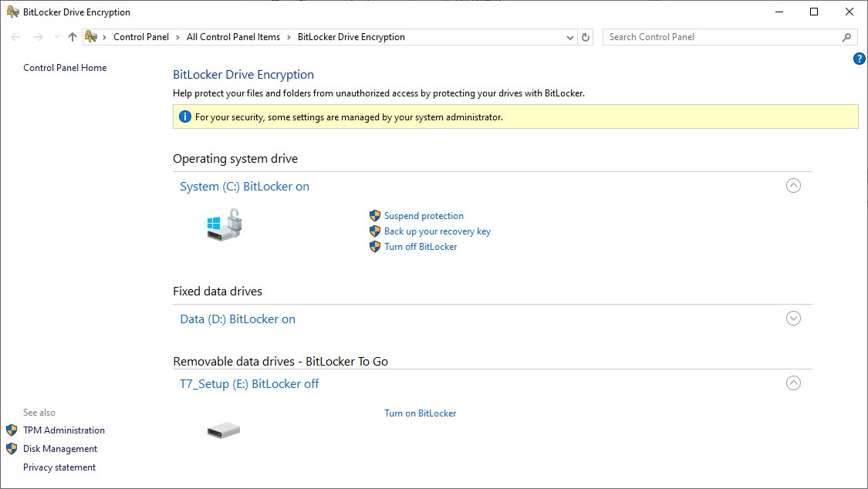868x489 pixels.
Task: Click the Control Panel icon in the address bar
Action: click(x=91, y=37)
